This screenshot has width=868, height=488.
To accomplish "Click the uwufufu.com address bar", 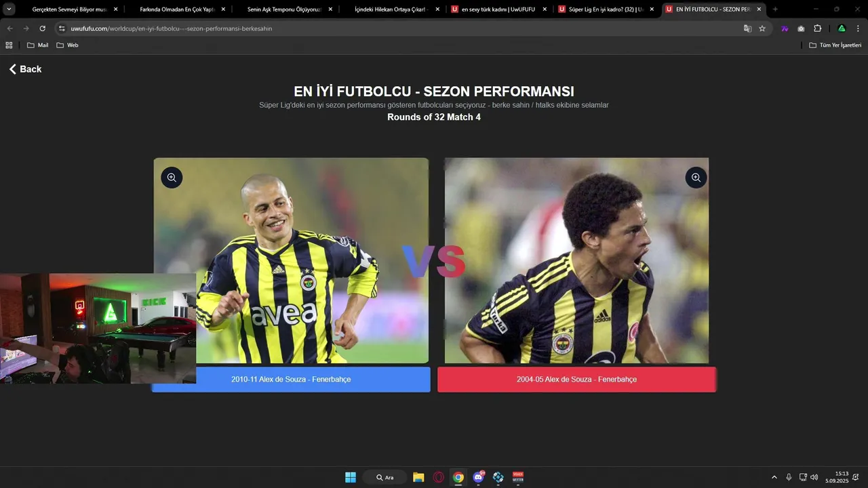I will [400, 28].
